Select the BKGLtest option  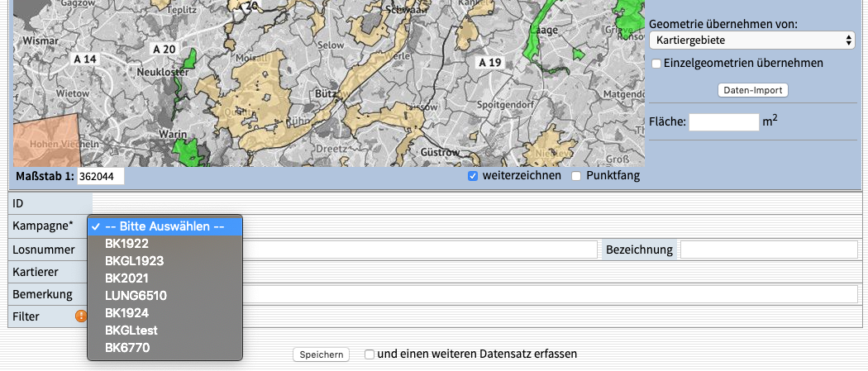[165, 331]
